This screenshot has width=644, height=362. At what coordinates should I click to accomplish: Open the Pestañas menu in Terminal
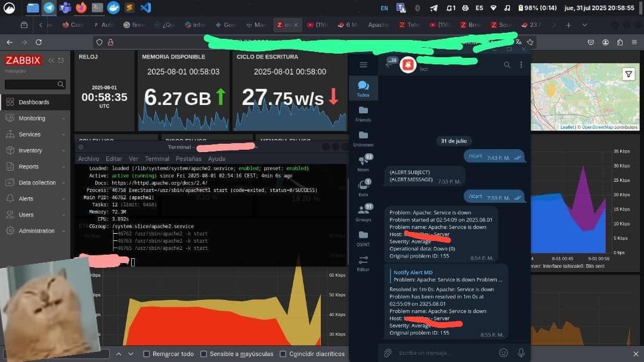(188, 159)
